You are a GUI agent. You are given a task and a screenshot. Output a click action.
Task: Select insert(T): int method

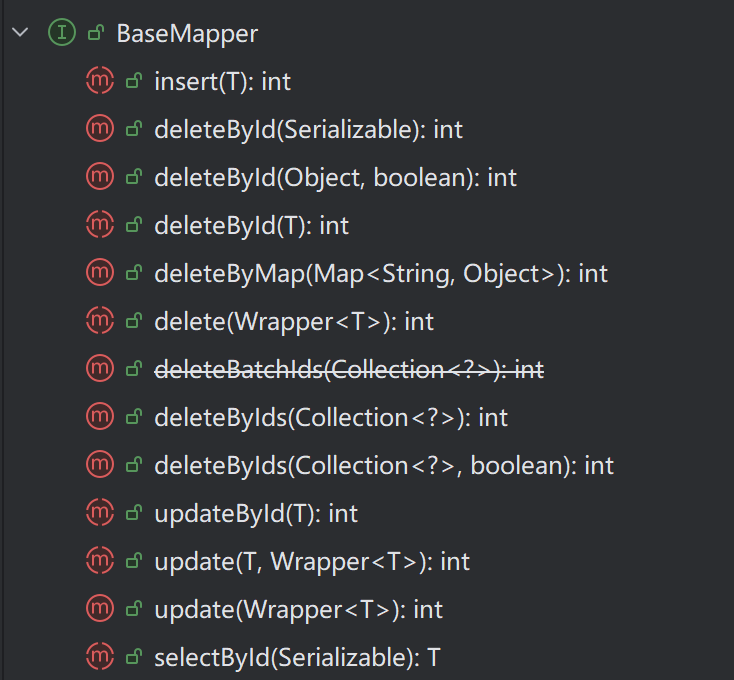tap(222, 81)
